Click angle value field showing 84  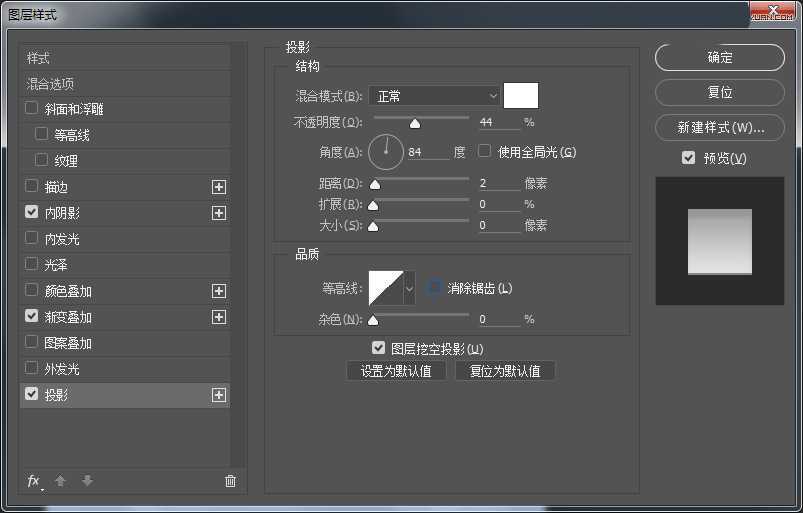coord(428,152)
